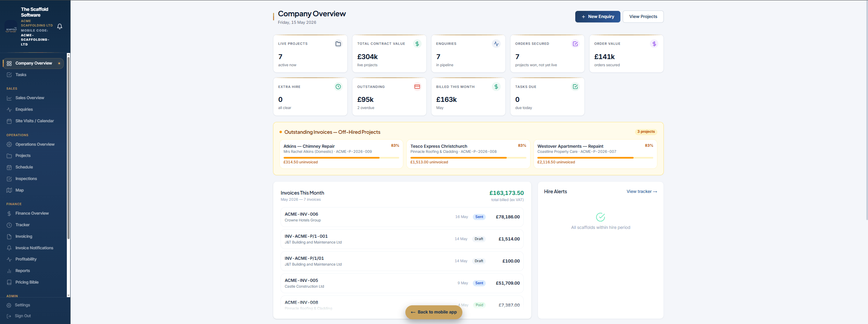
Task: Click the '3 projects' badge
Action: pyautogui.click(x=646, y=132)
